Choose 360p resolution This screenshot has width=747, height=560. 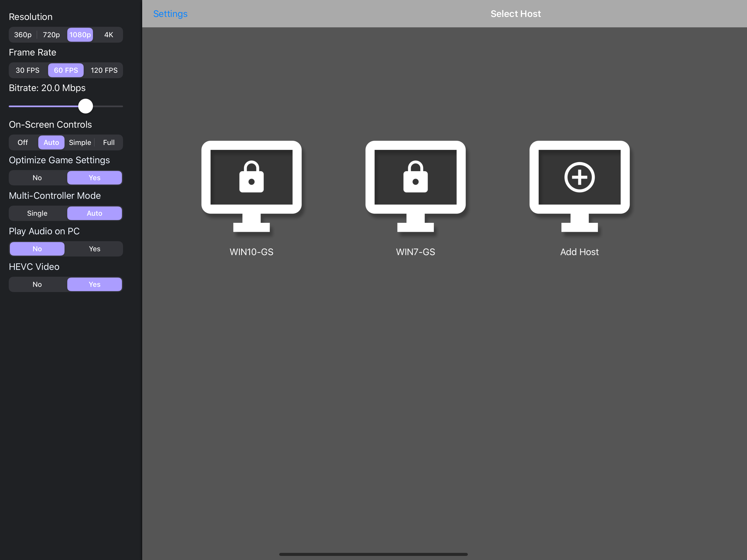pos(23,35)
